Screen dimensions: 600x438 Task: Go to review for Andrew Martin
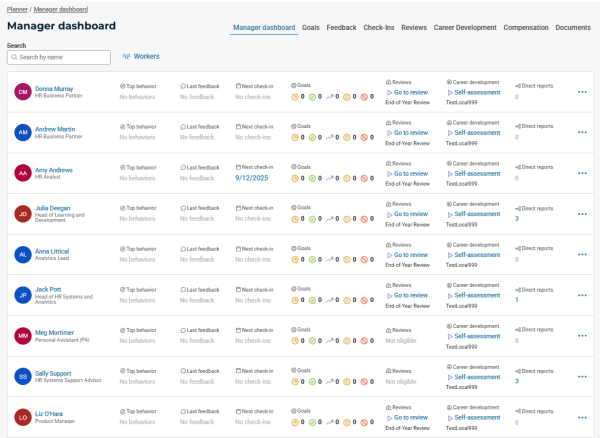(410, 133)
